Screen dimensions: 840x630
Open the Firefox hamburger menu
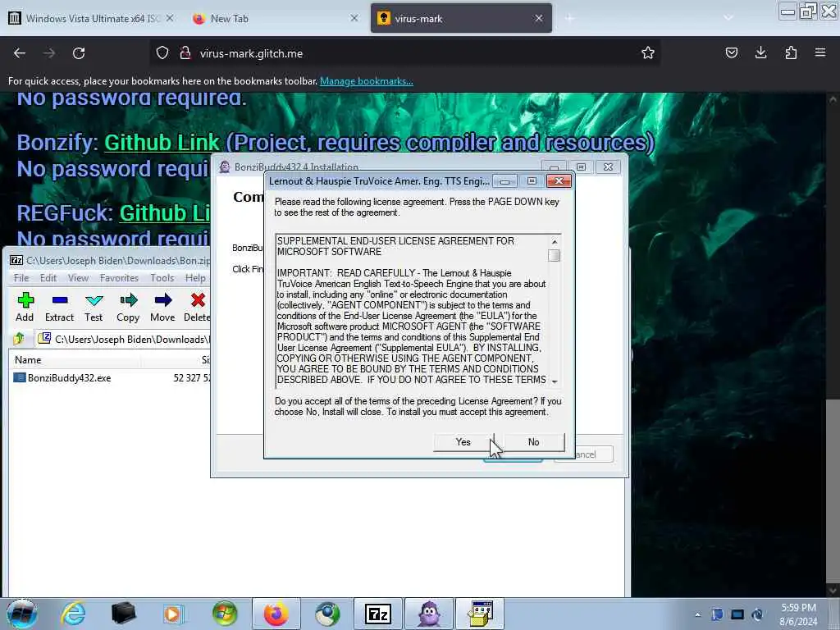click(x=820, y=53)
